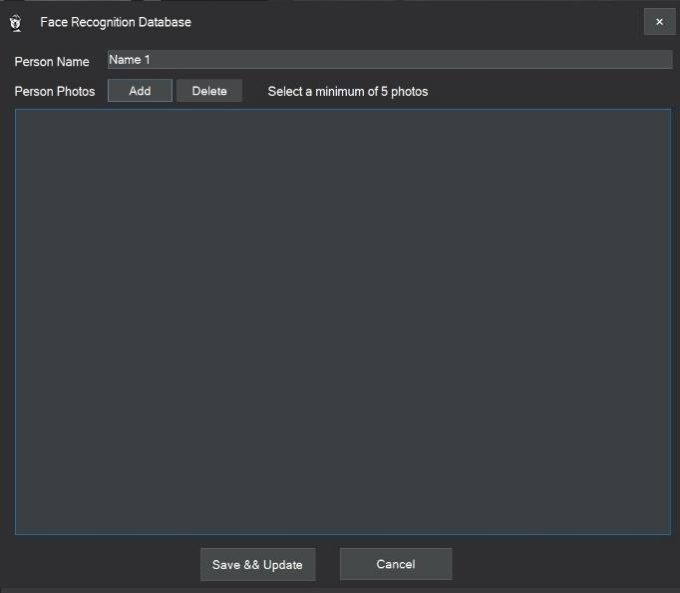The height and width of the screenshot is (593, 680).
Task: Click the center of the photo preview panel
Action: [x=342, y=321]
